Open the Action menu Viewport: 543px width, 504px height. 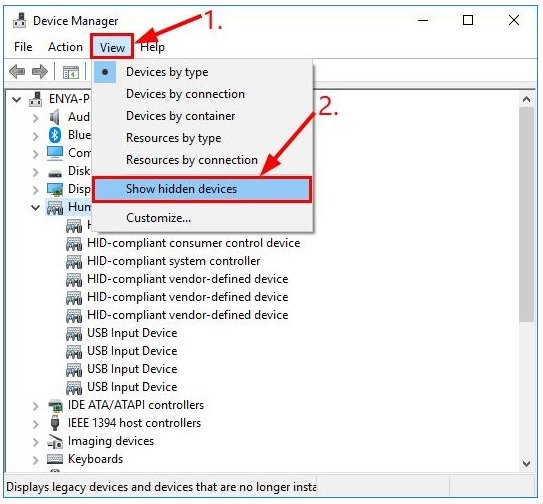point(65,47)
